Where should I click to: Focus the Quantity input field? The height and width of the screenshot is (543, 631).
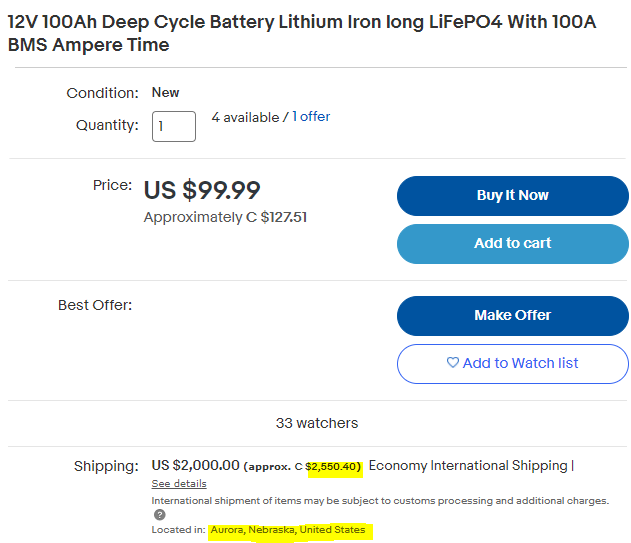tap(174, 126)
